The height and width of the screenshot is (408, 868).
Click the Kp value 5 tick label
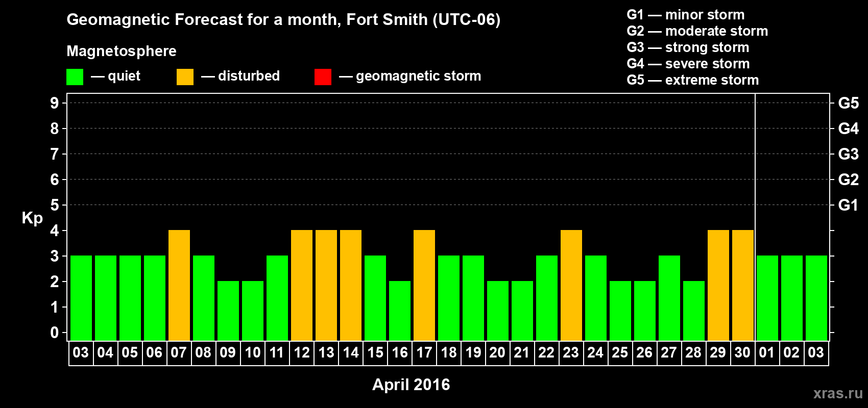[x=55, y=205]
